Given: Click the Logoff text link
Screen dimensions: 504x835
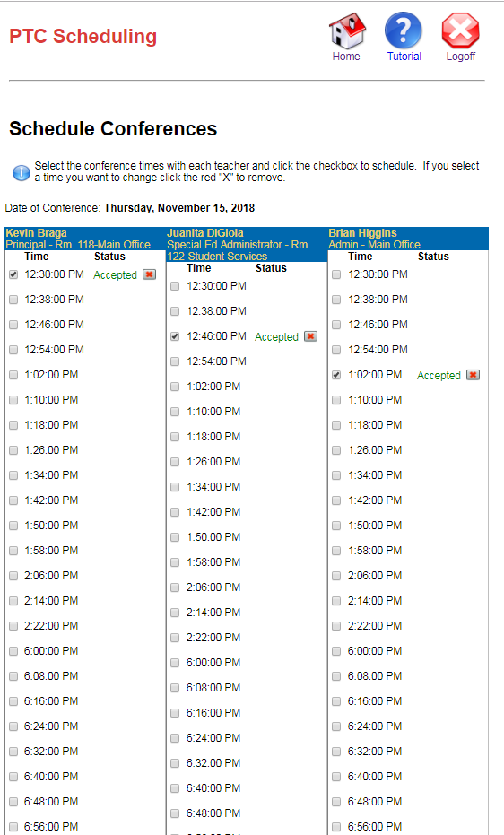Looking at the screenshot, I should 460,57.
